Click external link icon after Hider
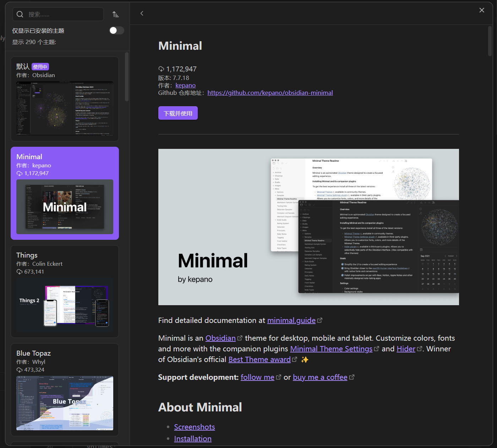Image resolution: width=497 pixels, height=448 pixels. tap(420, 349)
